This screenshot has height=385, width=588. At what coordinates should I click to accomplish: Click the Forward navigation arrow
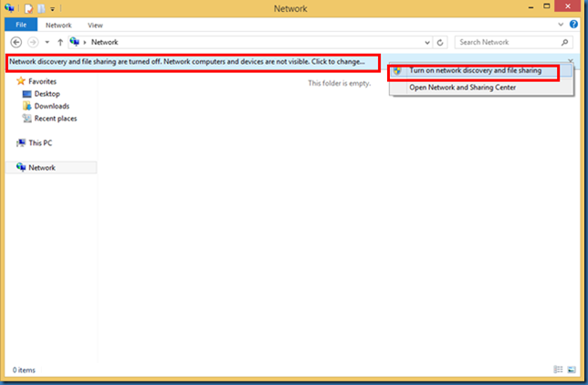33,42
